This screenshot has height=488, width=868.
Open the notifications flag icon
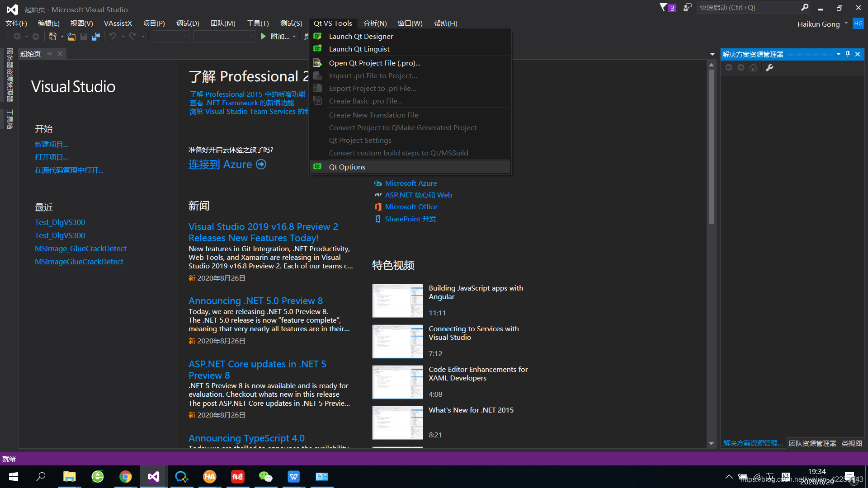click(664, 7)
